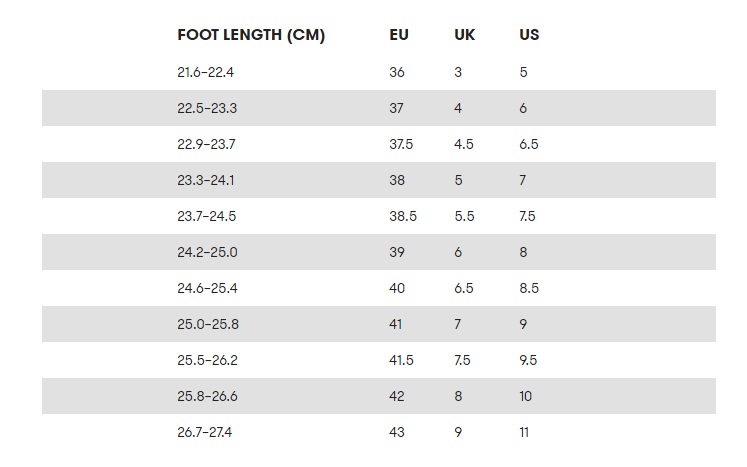Select foot length 23.7-24.5 cell
Screen dimensions: 747x467
(207, 216)
